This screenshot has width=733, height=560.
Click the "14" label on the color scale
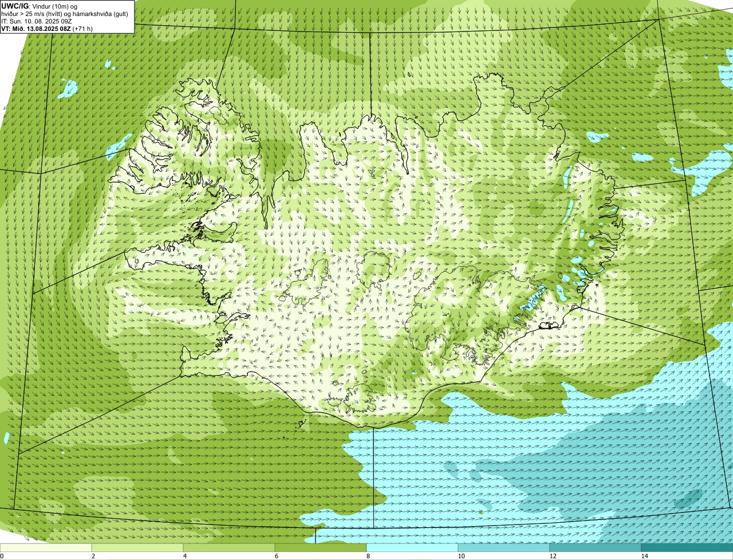644,556
